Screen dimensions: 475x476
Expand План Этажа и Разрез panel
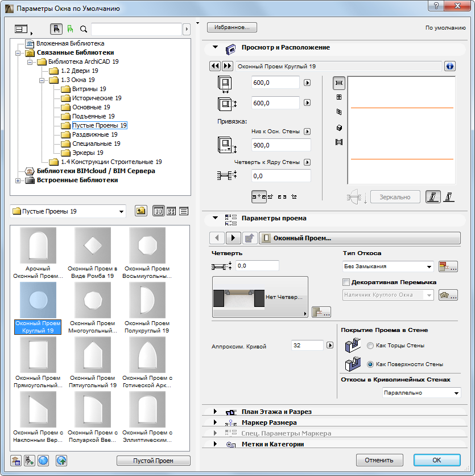[215, 411]
